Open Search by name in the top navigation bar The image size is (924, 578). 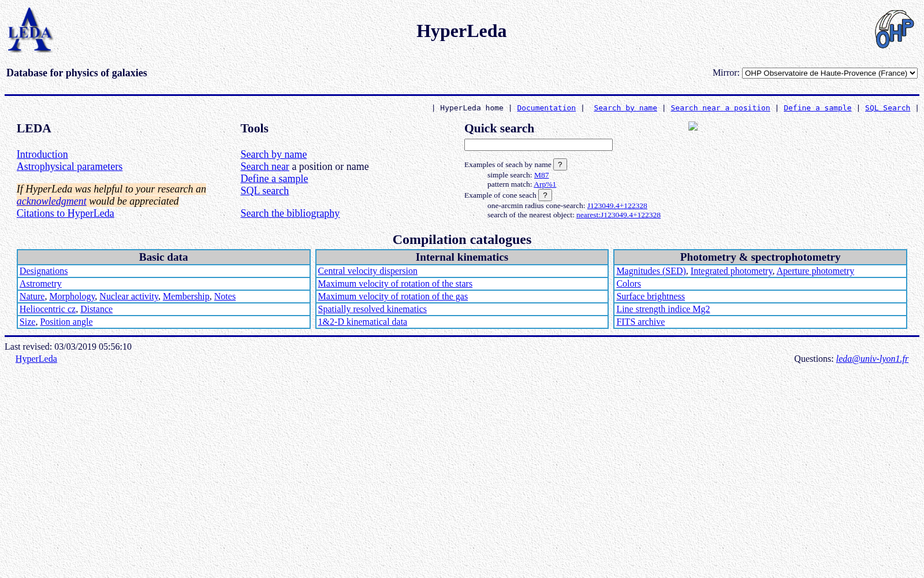point(625,108)
